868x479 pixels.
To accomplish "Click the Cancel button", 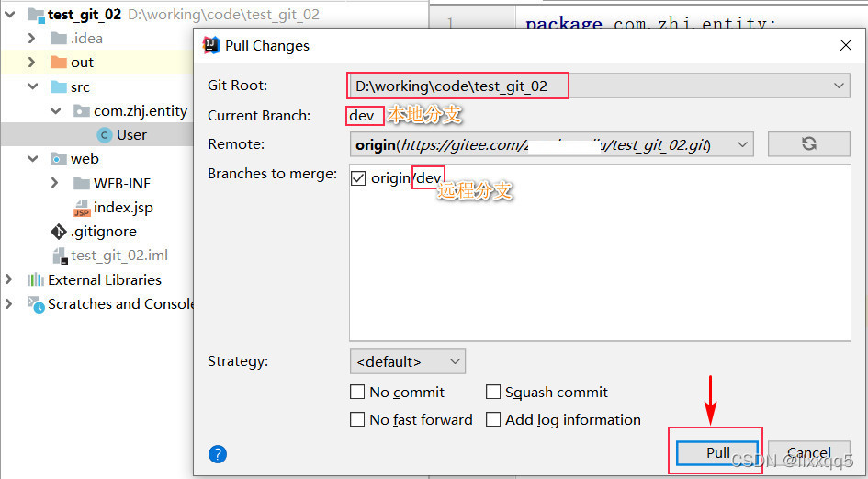I will (809, 453).
